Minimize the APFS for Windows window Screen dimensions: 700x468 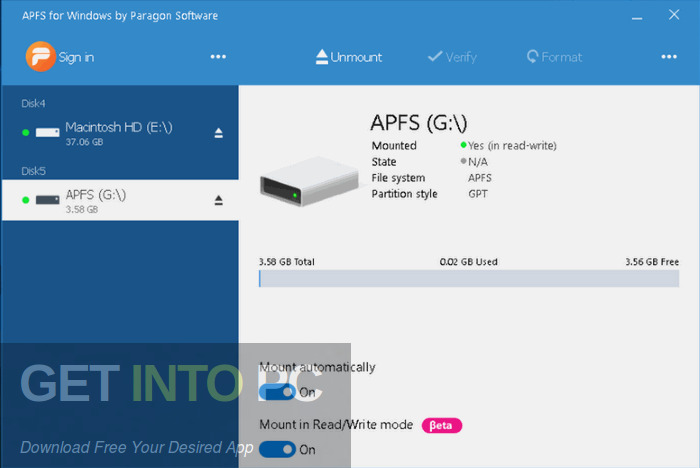click(x=637, y=18)
